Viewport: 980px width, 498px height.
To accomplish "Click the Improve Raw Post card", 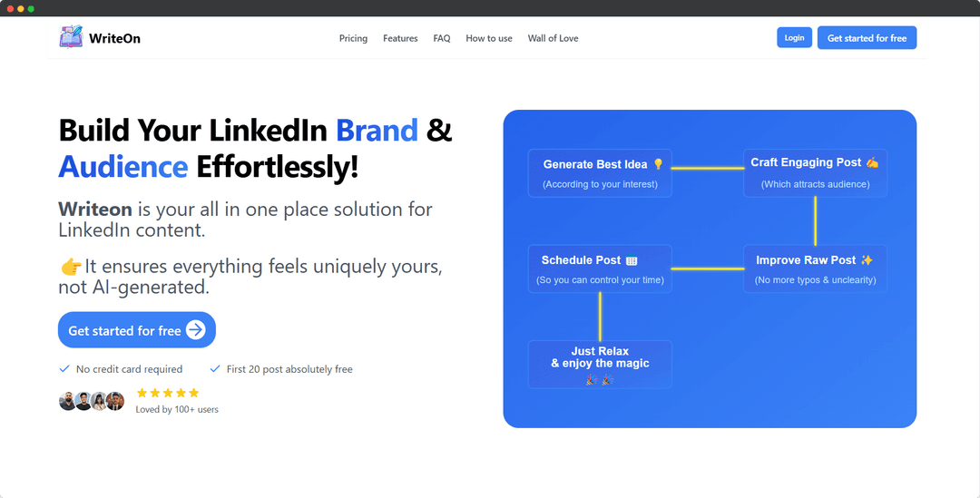I will coord(815,269).
